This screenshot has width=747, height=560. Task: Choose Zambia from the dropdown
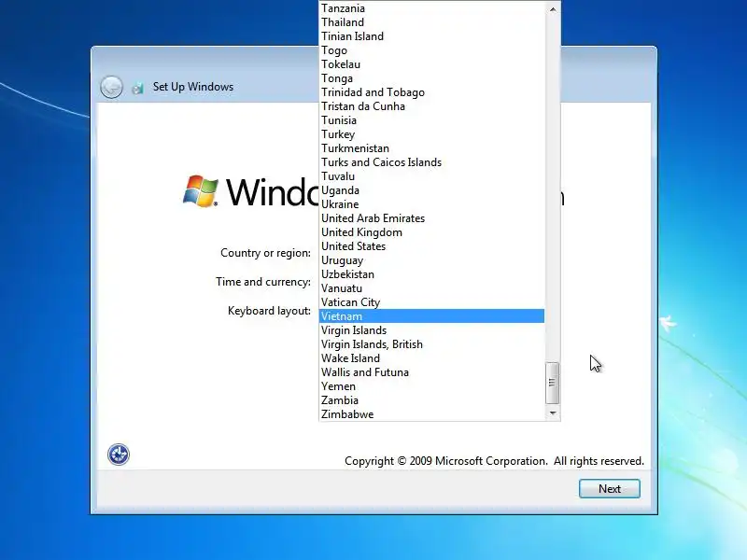431,400
